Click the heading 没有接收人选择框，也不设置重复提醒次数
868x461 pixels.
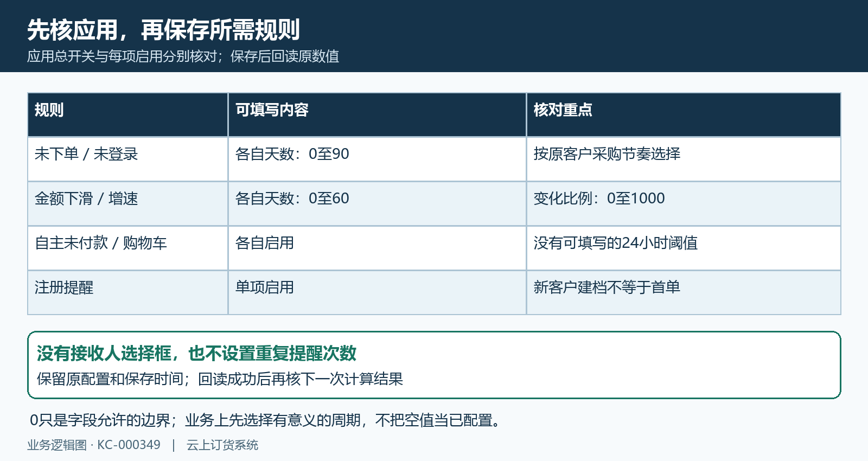coord(196,354)
